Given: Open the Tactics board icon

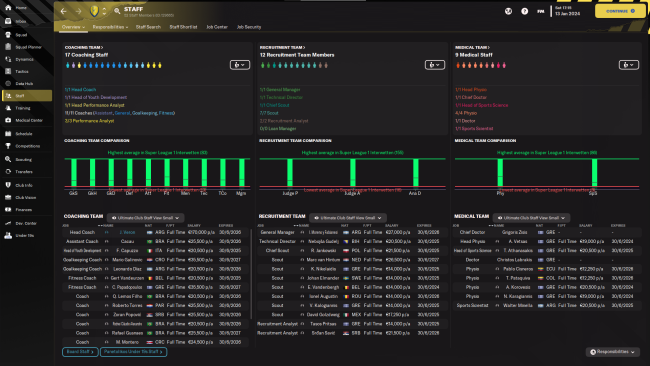Looking at the screenshot, I should [8, 71].
